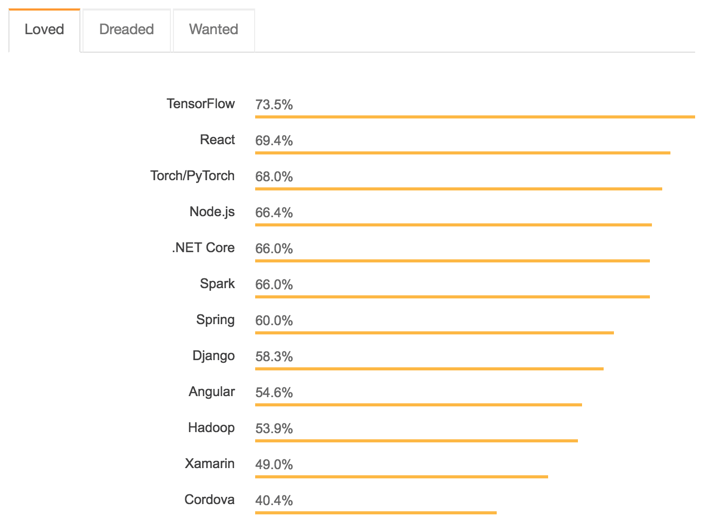Click the React 69.4% bar

click(462, 153)
